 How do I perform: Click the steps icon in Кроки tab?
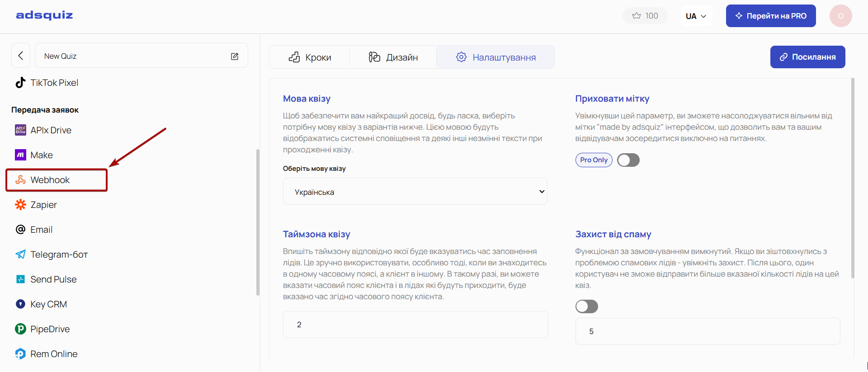tap(294, 57)
